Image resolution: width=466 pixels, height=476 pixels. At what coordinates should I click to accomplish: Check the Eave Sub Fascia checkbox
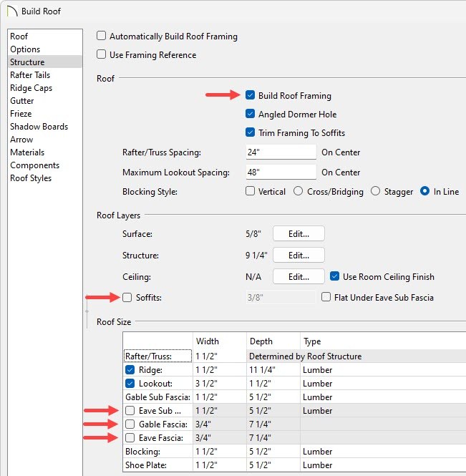click(x=130, y=410)
